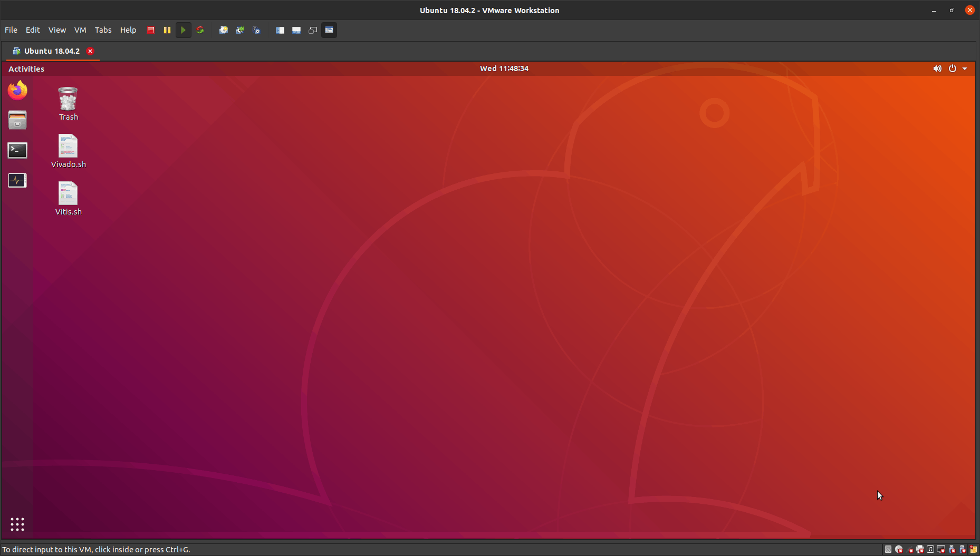Click the CD/DVD drive status icon
This screenshot has height=556, width=980.
pyautogui.click(x=899, y=549)
